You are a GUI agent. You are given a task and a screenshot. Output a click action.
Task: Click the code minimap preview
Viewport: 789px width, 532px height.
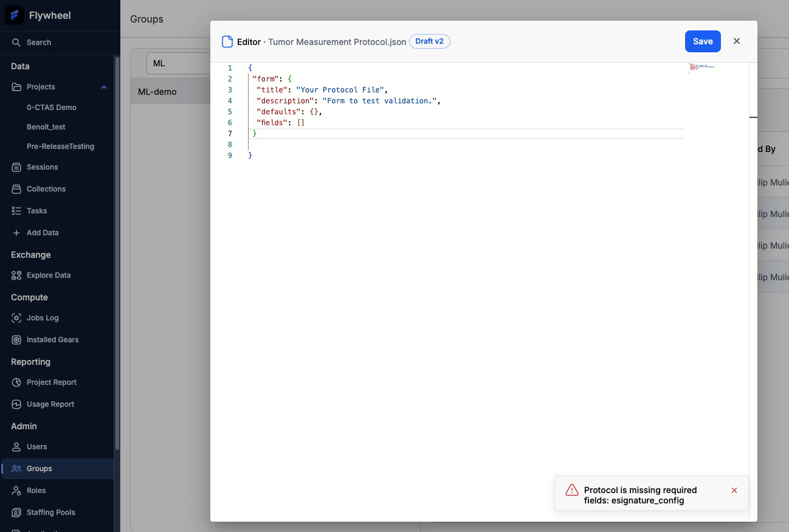click(x=702, y=67)
